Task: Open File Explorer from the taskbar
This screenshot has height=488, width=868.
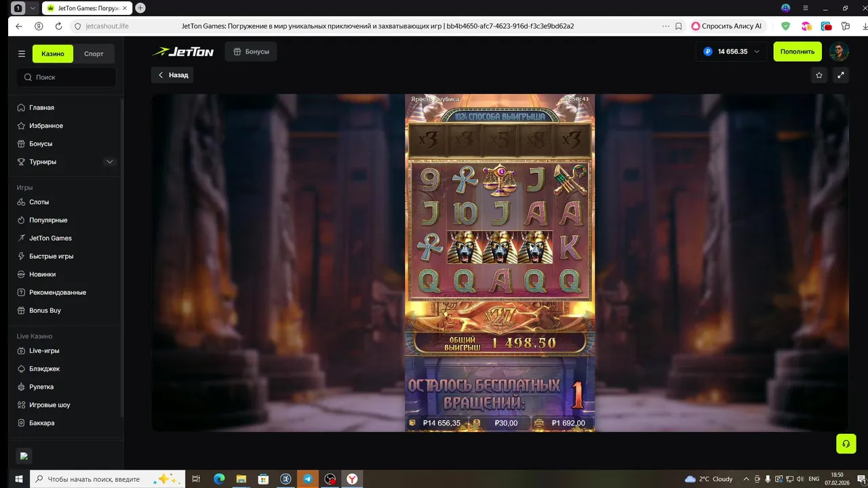Action: coord(241,479)
